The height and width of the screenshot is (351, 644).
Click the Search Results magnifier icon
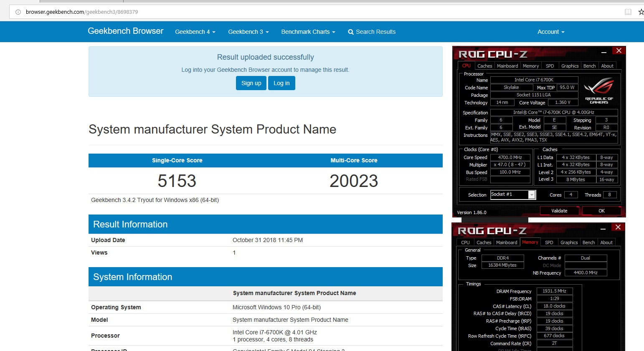click(351, 32)
